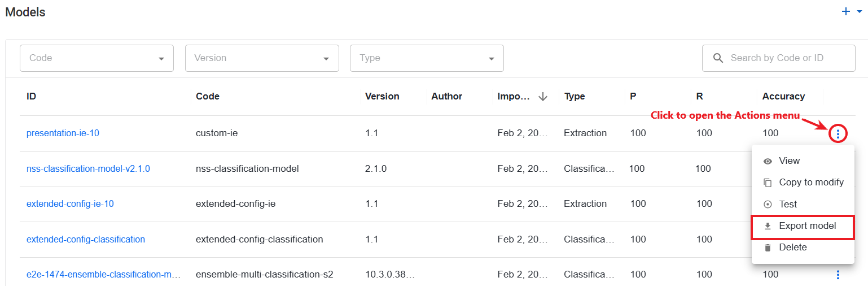The height and width of the screenshot is (286, 868).
Task: Open actions menu for presentation-ie-10 row
Action: click(x=838, y=134)
